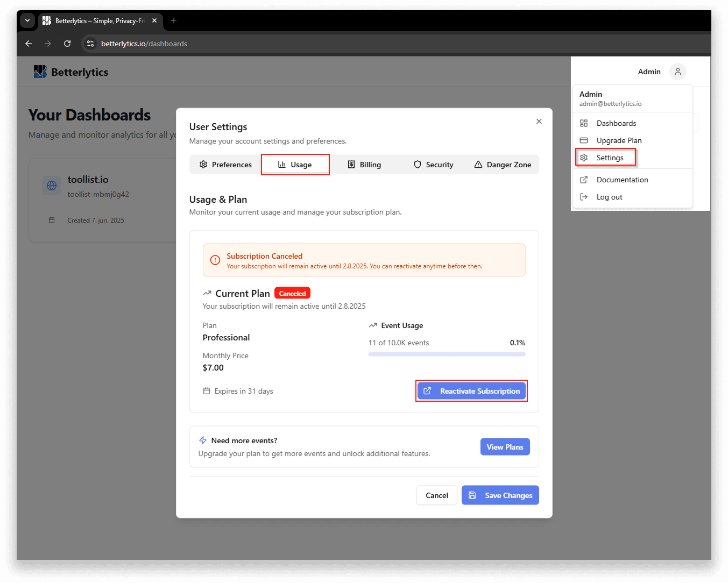Click the trend icon beside Event Usage
The height and width of the screenshot is (583, 728).
[373, 325]
